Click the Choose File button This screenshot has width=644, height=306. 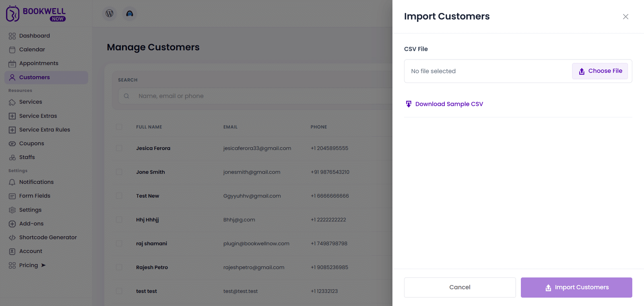coord(600,71)
